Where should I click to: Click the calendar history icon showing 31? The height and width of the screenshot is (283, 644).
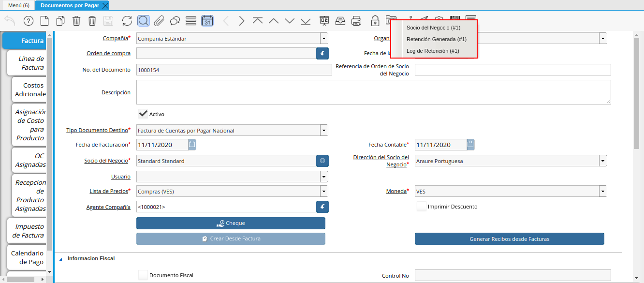pyautogui.click(x=207, y=21)
